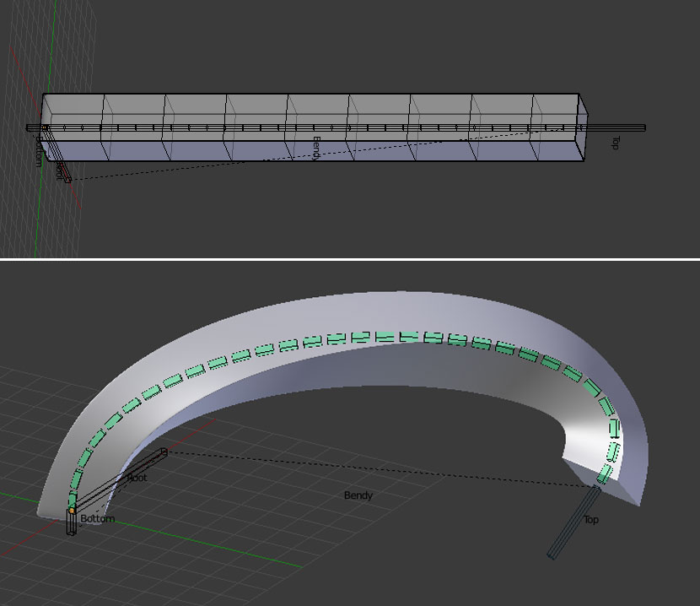Click the Bendy bone label in the lower viewport

coord(358,496)
